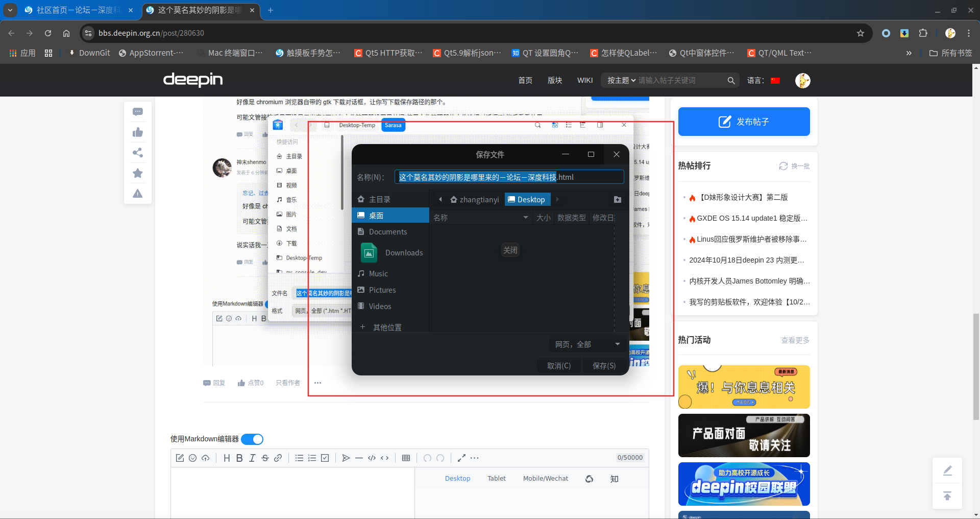Click the forum keyword search field
This screenshot has width=980, height=519.
[680, 80]
